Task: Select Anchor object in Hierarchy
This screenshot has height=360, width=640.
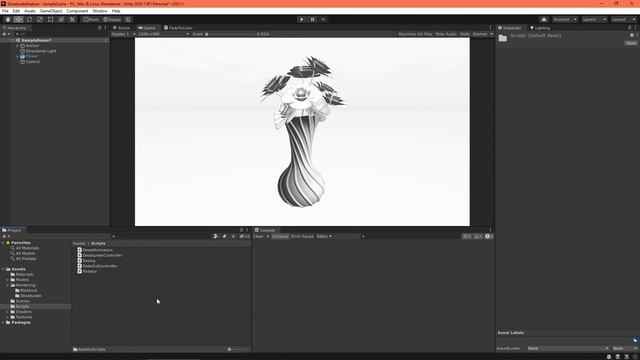Action: 32,46
